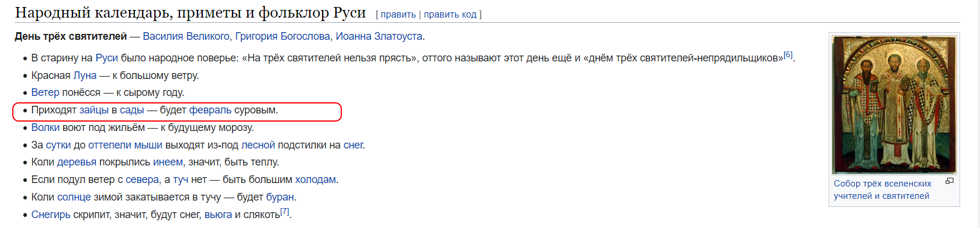Follow the Луна link
This screenshot has width=980, height=228.
click(85, 75)
